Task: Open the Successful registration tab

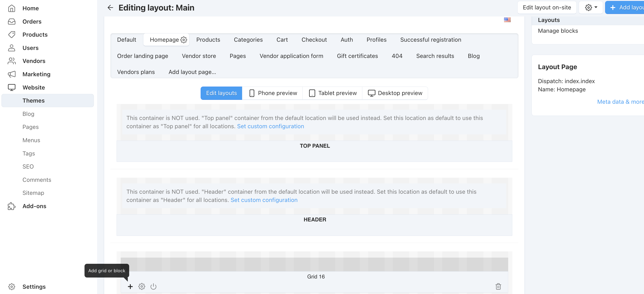Action: (x=431, y=40)
